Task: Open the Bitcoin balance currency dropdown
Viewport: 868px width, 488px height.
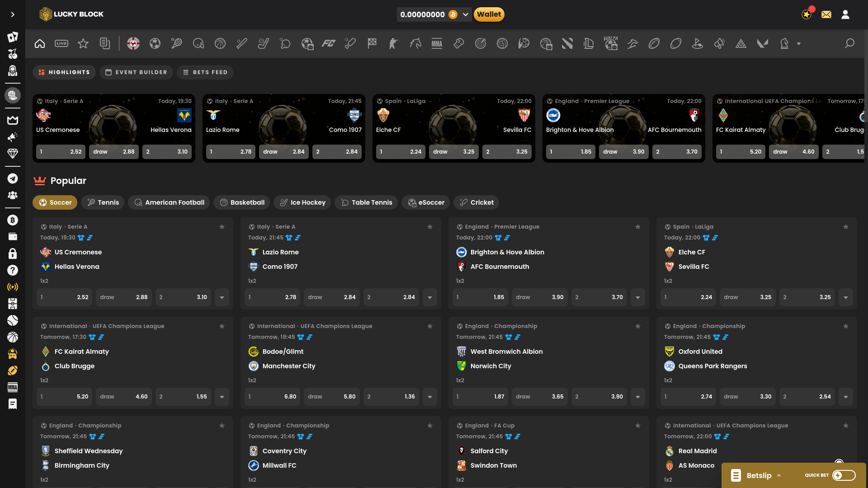Action: 465,14
